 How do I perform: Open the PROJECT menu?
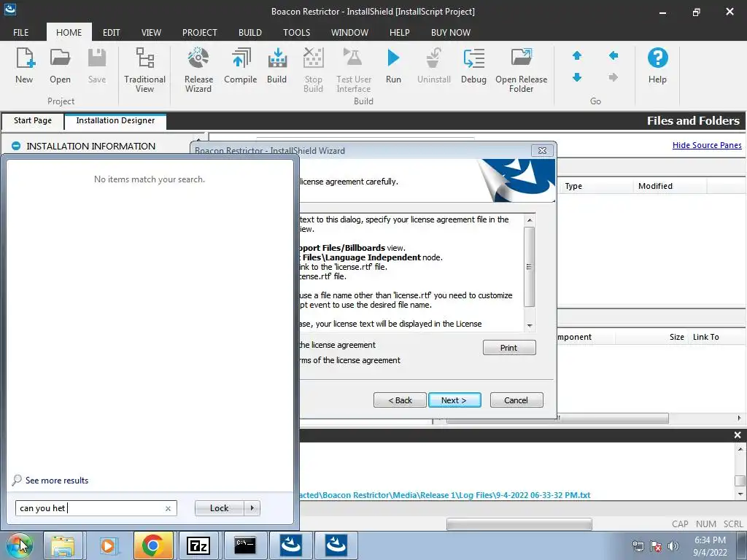coord(200,32)
